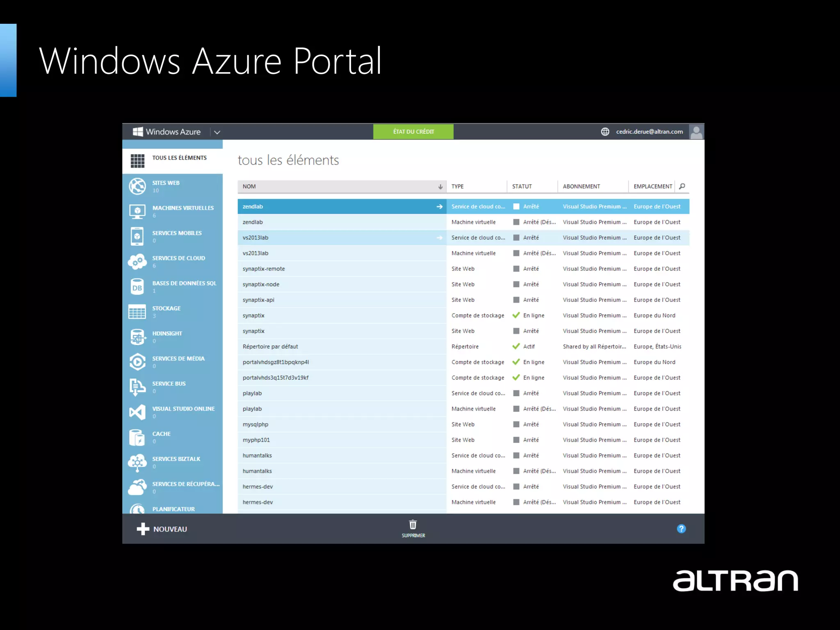Screen dimensions: 840x630
Task: Open the Répertoire par défaut item
Action: (x=270, y=347)
